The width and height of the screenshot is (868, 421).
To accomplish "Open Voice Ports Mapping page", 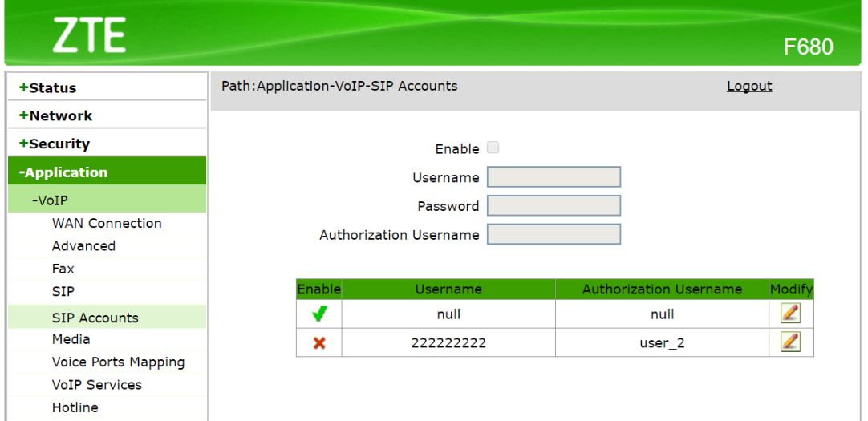I will pyautogui.click(x=118, y=362).
